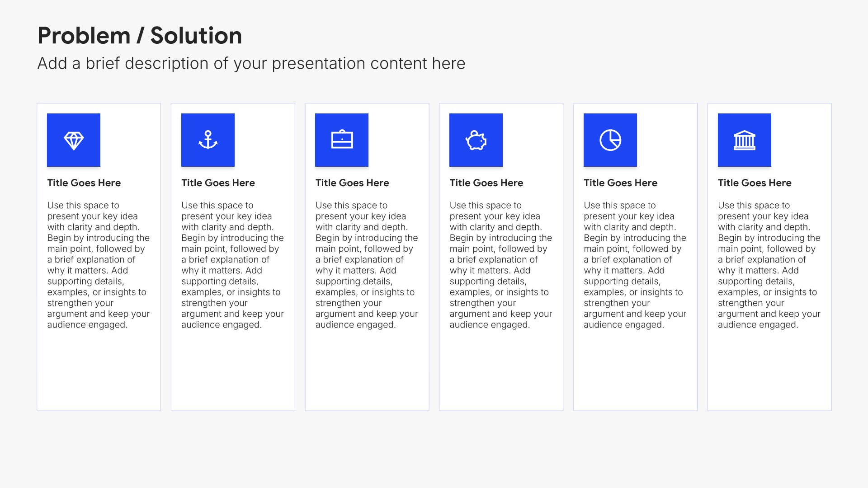Screen dimensions: 868x488
Task: Select body paragraph in the pie chart card
Action: pos(635,265)
